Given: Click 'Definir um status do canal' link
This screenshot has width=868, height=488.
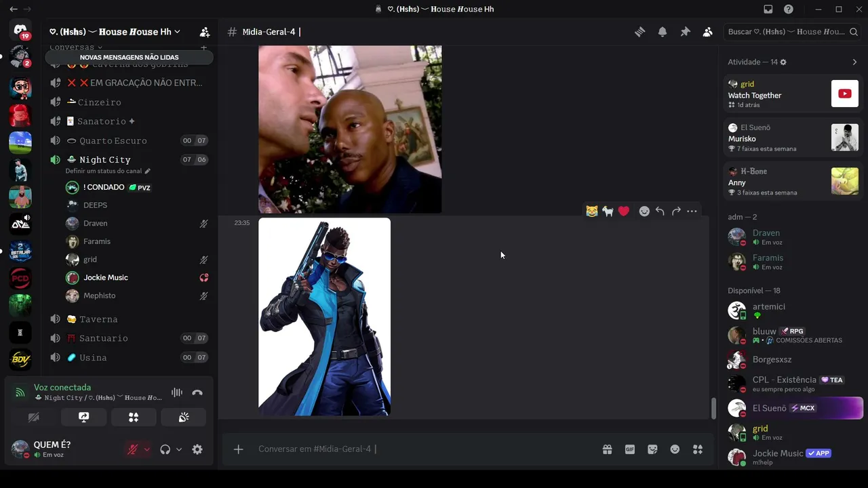Looking at the screenshot, I should coord(108,171).
